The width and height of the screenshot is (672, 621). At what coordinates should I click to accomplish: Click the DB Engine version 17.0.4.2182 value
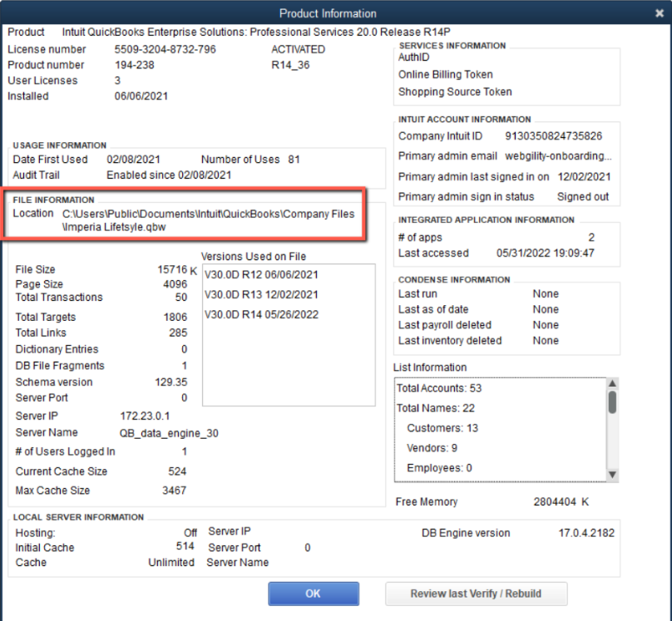pyautogui.click(x=587, y=532)
